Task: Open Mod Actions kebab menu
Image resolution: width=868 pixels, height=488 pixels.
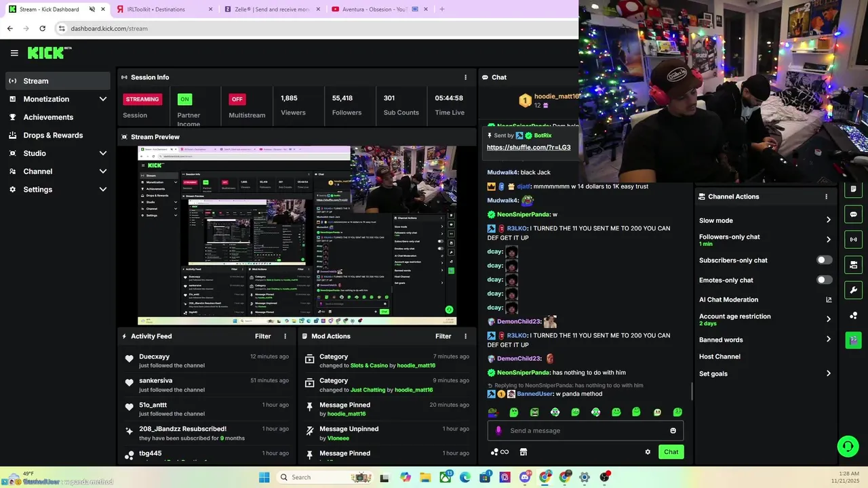Action: [x=465, y=336]
